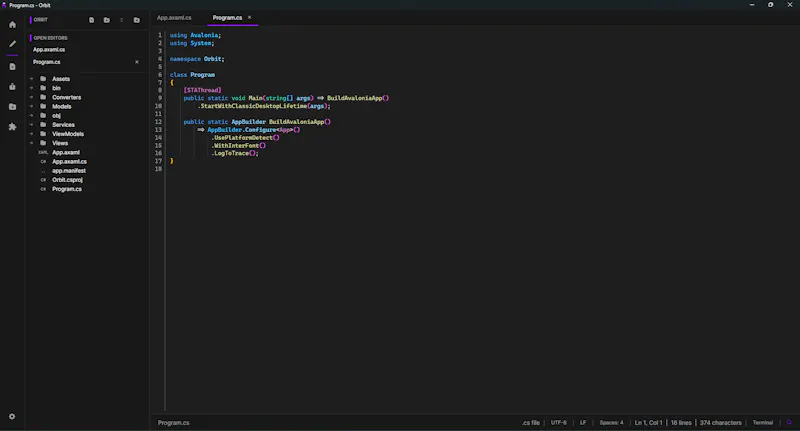Click line number 9 in the gutter
Screen dimensions: 800x431
point(160,98)
